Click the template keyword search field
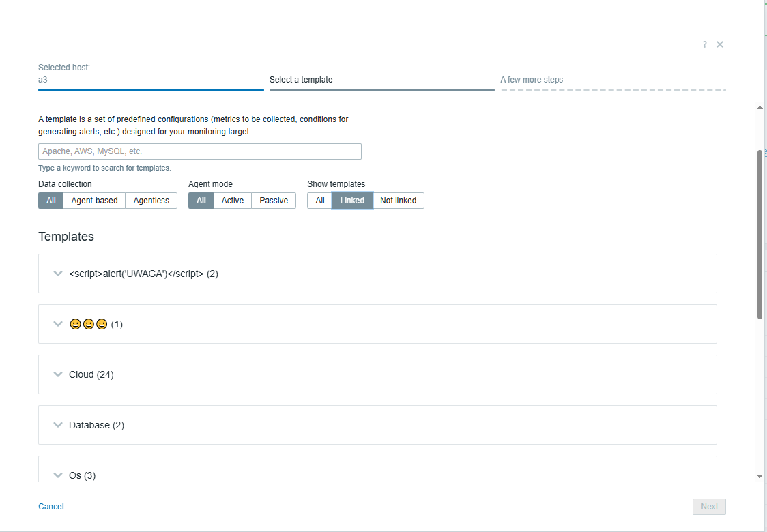The height and width of the screenshot is (532, 767). pyautogui.click(x=200, y=151)
